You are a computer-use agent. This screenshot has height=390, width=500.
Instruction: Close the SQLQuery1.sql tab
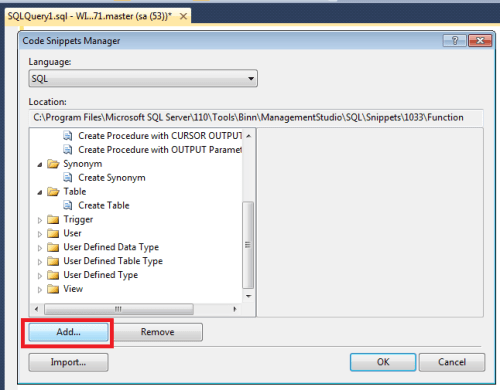pos(183,16)
